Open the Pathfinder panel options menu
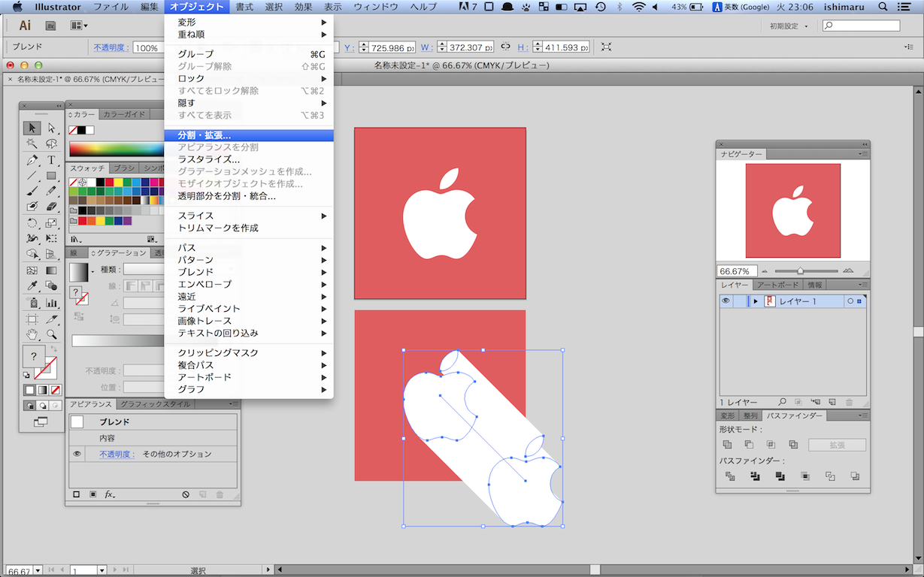This screenshot has width=924, height=577. 863,415
